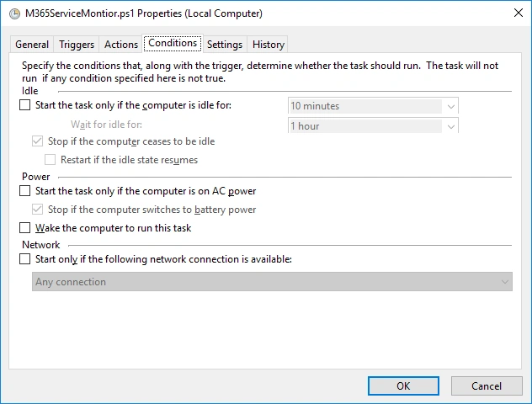Enable wake the computer to run task
532x404 pixels.
(24, 228)
